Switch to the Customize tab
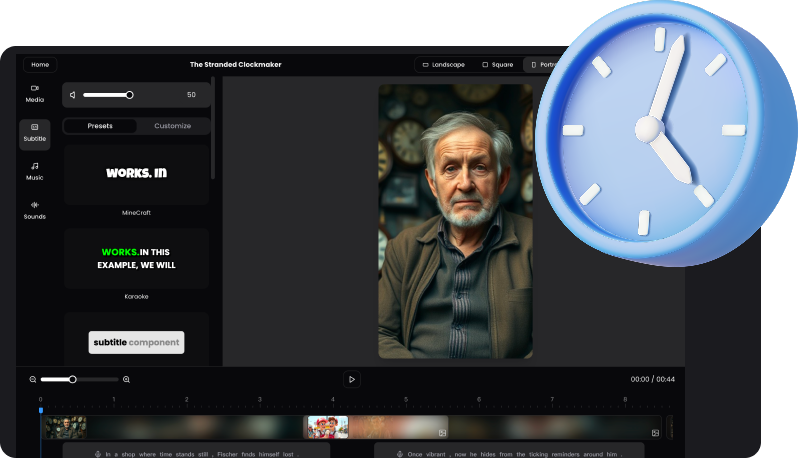Viewport: 798px width, 458px height. pyautogui.click(x=172, y=126)
